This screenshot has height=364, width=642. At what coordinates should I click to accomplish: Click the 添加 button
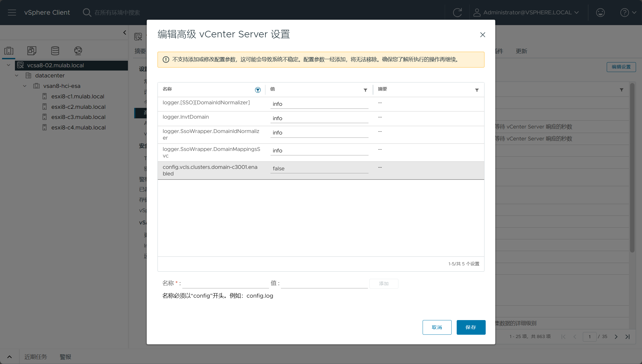[384, 284]
